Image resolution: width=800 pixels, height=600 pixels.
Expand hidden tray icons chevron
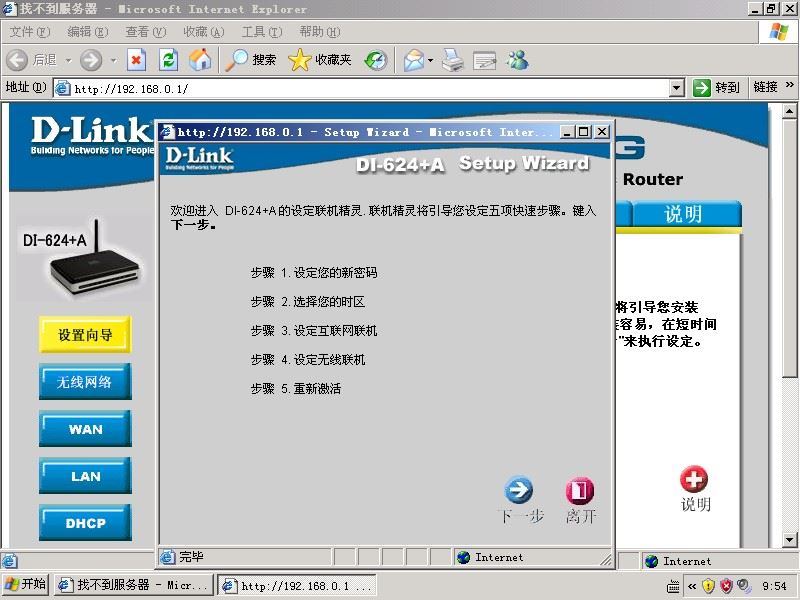click(692, 586)
